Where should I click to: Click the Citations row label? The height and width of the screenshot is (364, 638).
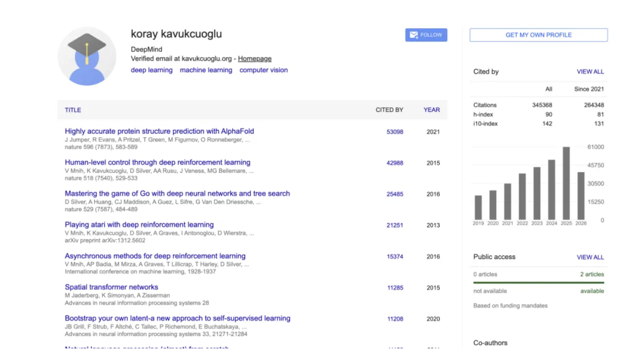pyautogui.click(x=485, y=105)
